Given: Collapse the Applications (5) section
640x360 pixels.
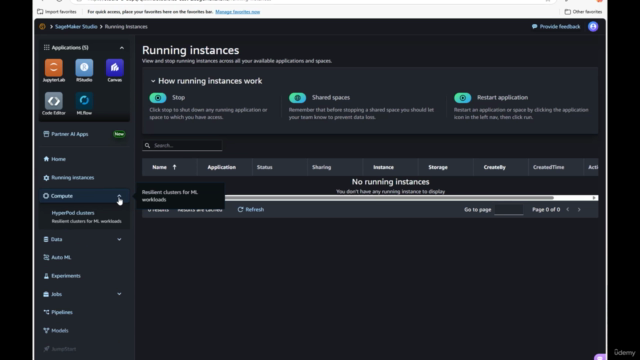Looking at the screenshot, I should tap(122, 48).
